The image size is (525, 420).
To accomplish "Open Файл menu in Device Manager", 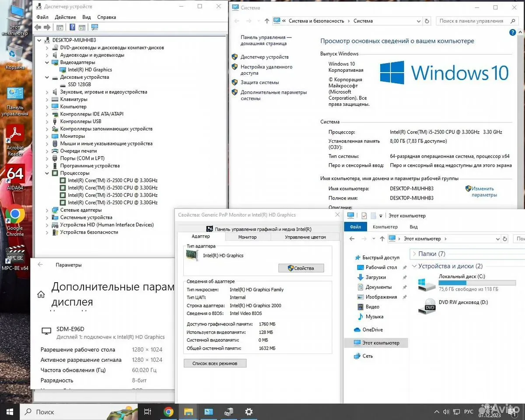I will pyautogui.click(x=42, y=17).
